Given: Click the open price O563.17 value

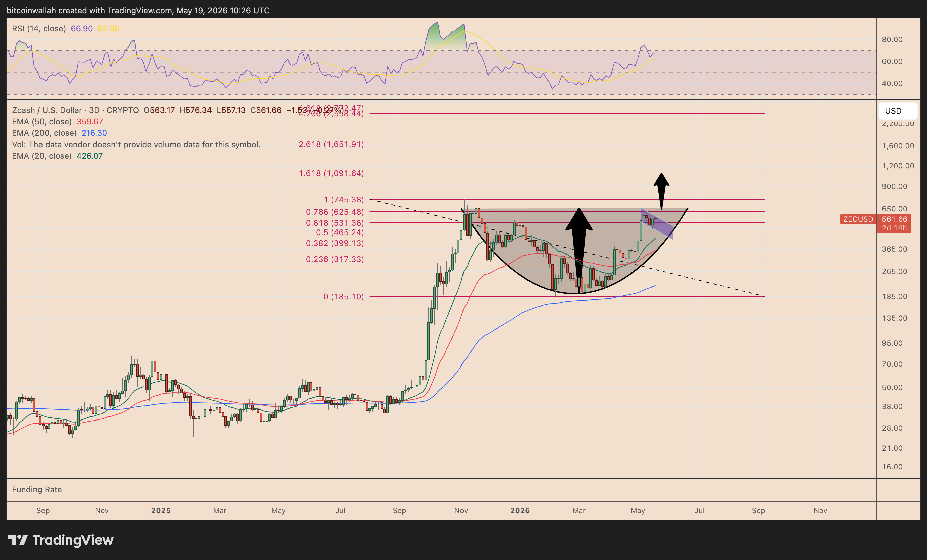Looking at the screenshot, I should pyautogui.click(x=159, y=110).
